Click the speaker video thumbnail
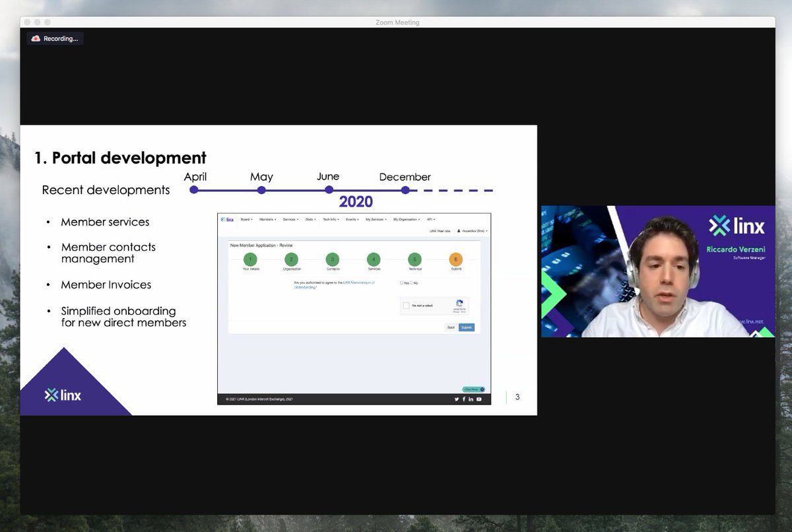The height and width of the screenshot is (532, 792). tap(658, 271)
